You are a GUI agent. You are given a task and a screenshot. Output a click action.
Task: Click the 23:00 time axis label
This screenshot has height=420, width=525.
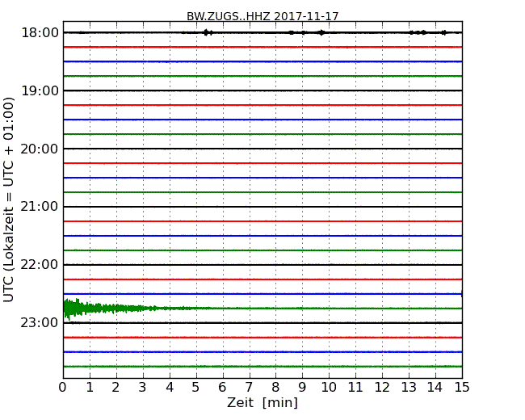pyautogui.click(x=40, y=322)
